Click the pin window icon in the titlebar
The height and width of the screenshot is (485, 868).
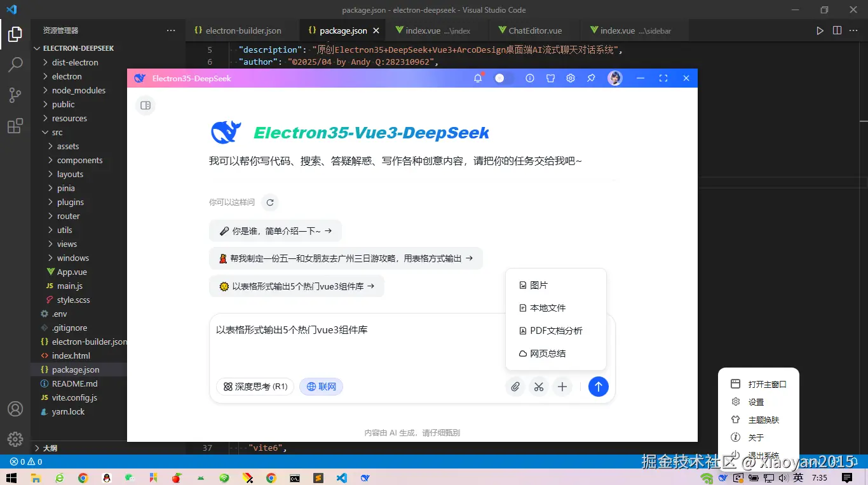tap(591, 78)
